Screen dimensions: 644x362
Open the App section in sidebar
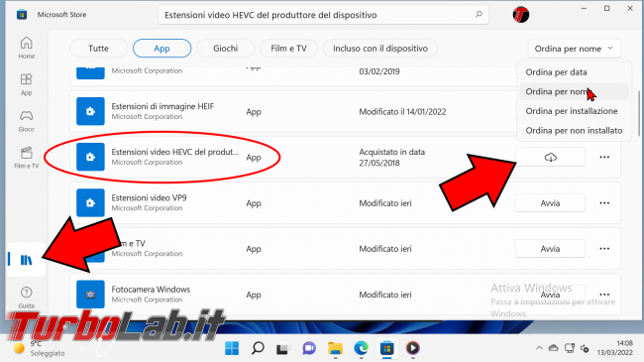pyautogui.click(x=27, y=84)
